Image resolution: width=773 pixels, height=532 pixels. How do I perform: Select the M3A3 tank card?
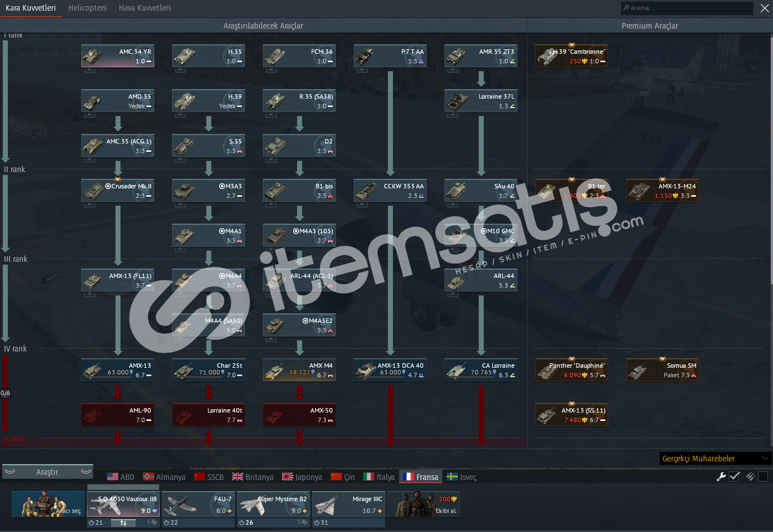(209, 191)
